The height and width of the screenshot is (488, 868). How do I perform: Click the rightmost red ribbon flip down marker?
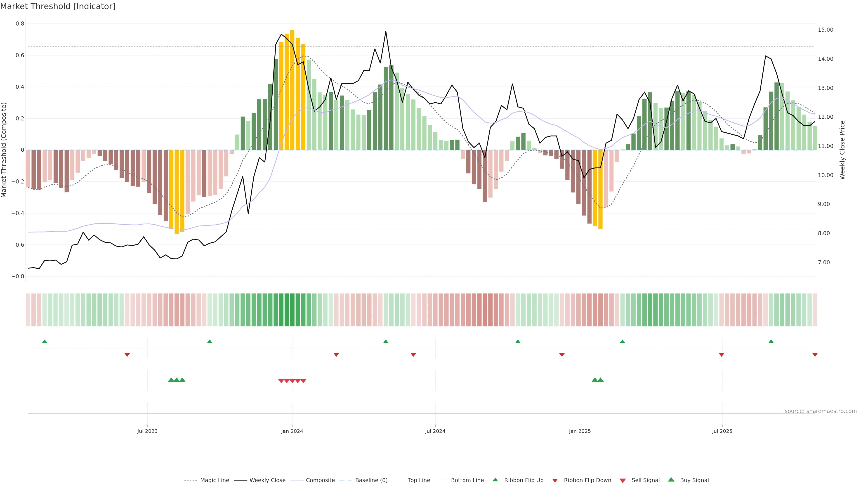tap(815, 355)
